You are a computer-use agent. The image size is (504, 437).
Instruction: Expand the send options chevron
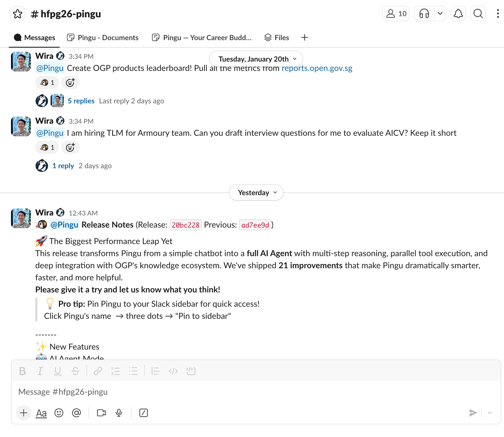[489, 413]
